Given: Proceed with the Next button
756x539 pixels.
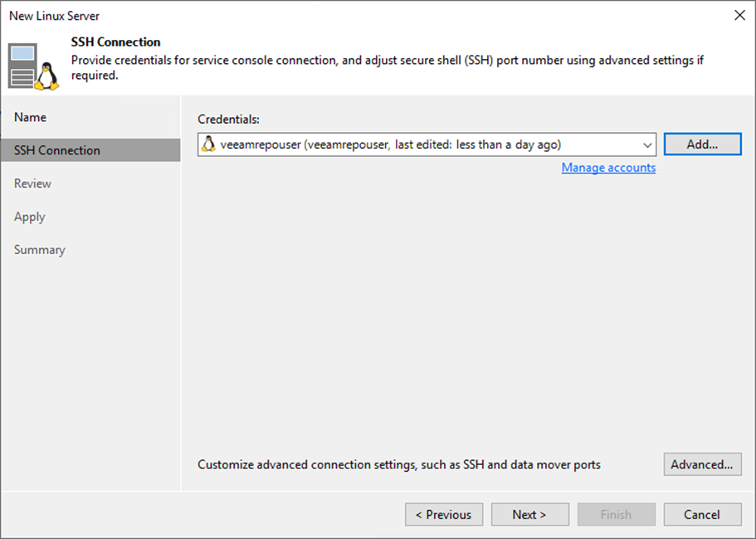Looking at the screenshot, I should point(530,514).
